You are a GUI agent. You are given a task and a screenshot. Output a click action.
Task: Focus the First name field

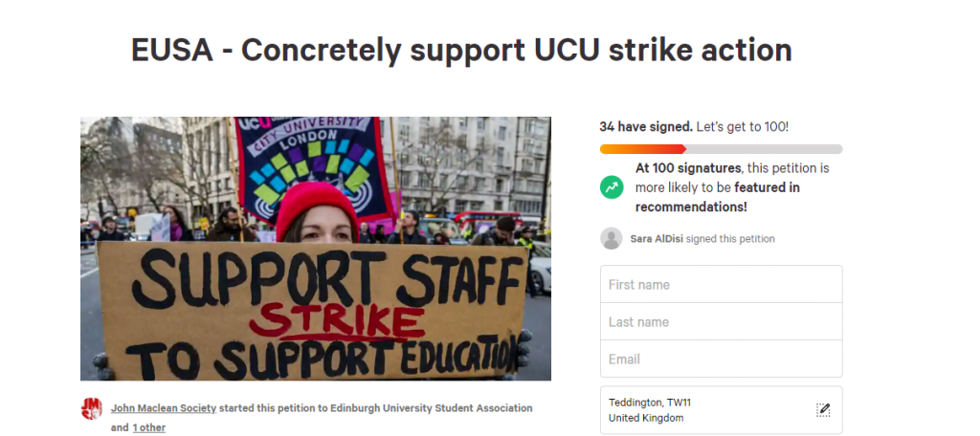(x=722, y=284)
